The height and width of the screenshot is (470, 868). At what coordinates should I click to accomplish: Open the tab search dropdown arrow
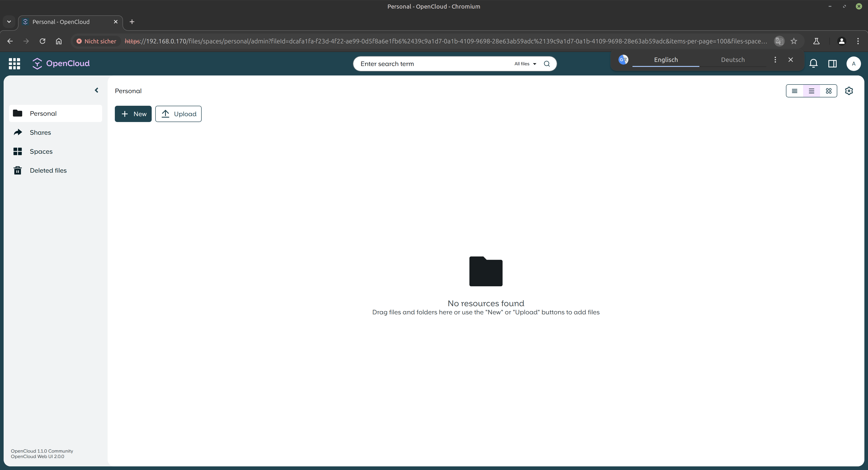pyautogui.click(x=9, y=21)
